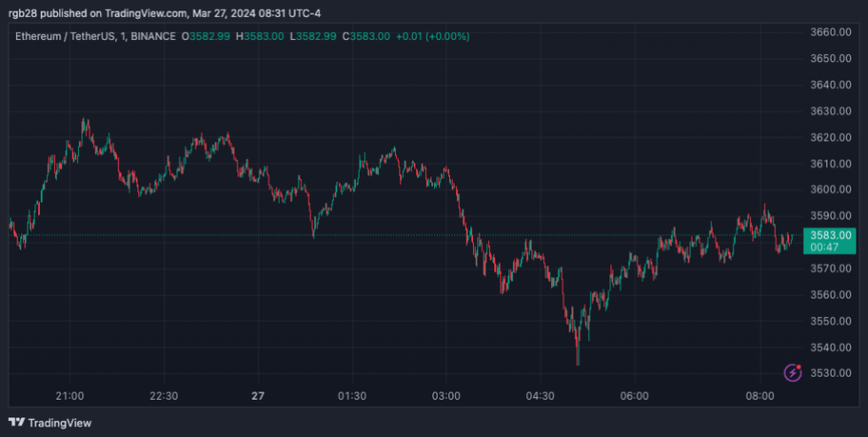Click the TradingView wordmark text

coord(59,423)
